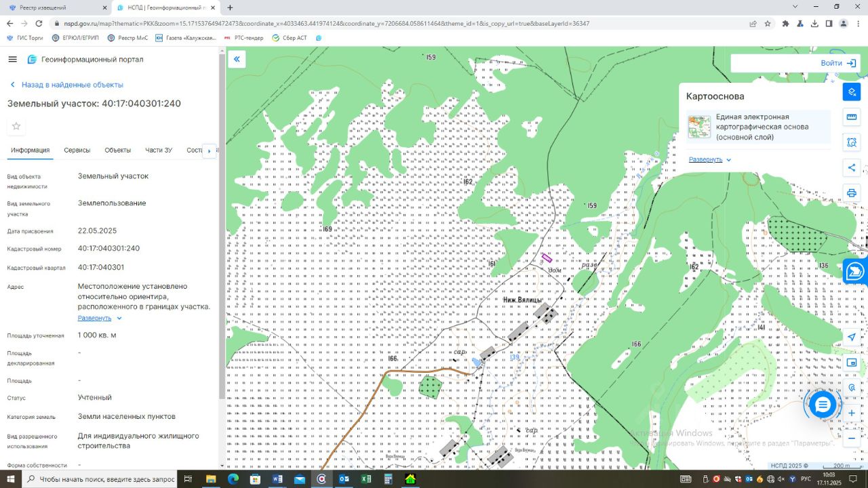Select the Единая электронная картографическая основа thumbnail
This screenshot has height=488, width=868.
[x=699, y=127]
